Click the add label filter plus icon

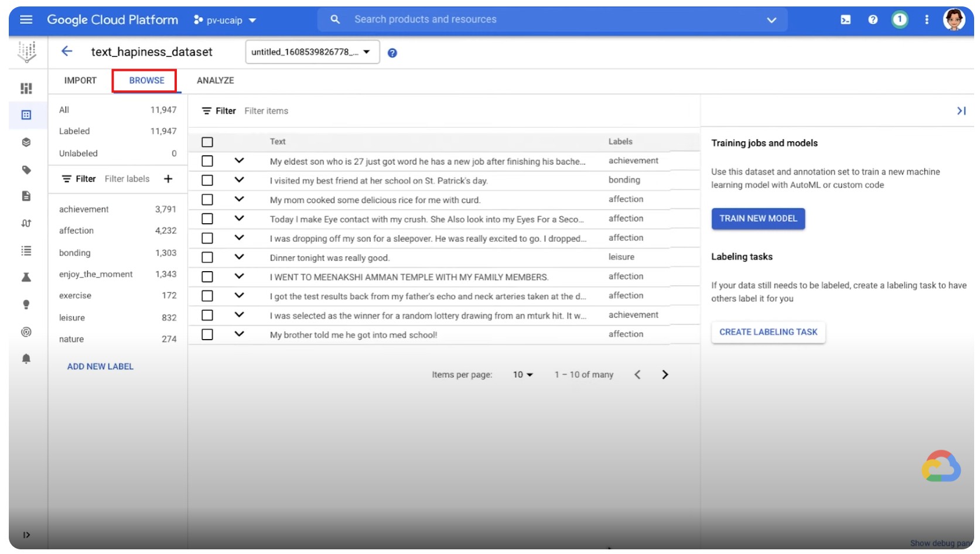click(x=168, y=179)
